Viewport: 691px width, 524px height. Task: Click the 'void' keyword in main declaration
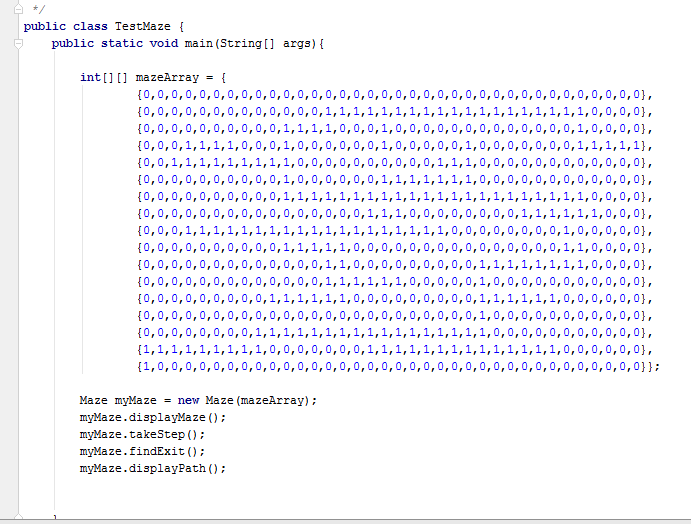click(x=166, y=43)
